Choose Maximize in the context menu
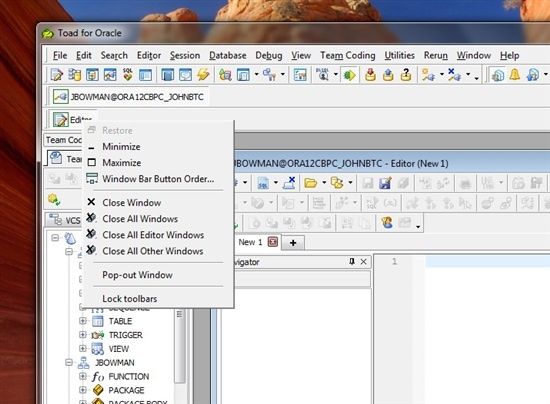550x404 pixels. 158,163
